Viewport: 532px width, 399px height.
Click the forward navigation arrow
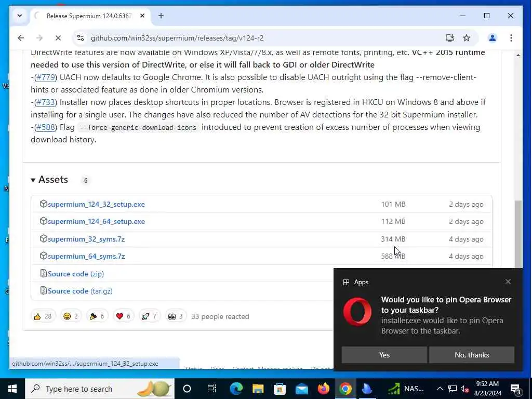[39, 38]
